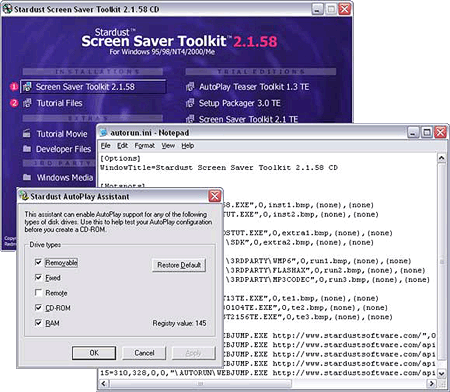
Task: Close the Stardust Screen Saver Toolkit window
Action: 345,9
